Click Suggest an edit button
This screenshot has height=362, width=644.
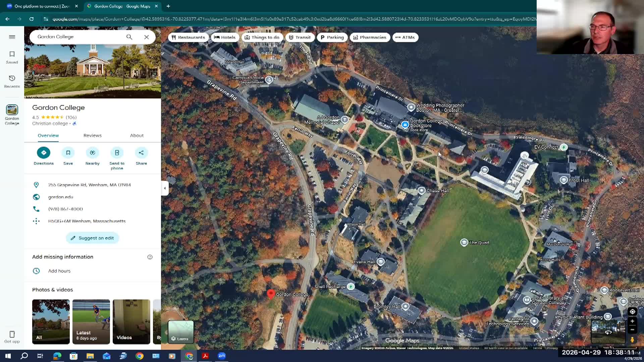tap(93, 238)
